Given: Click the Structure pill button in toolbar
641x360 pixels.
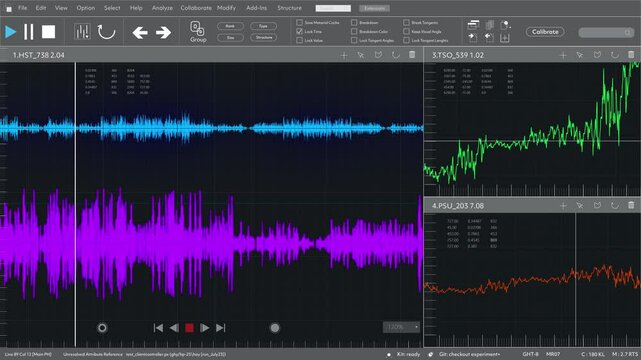Looking at the screenshot, I should coord(263,37).
